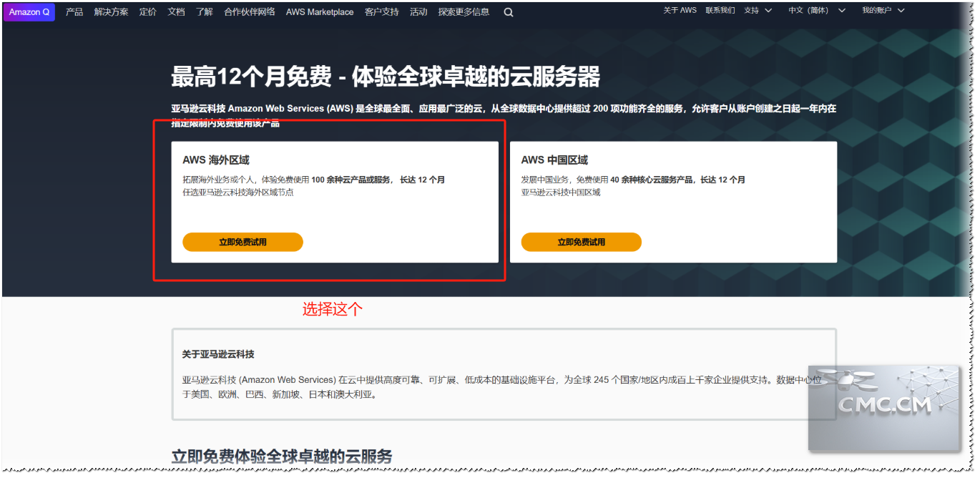Open the Amazon Q assistant button
Viewport: 980px width, 478px height.
(29, 12)
